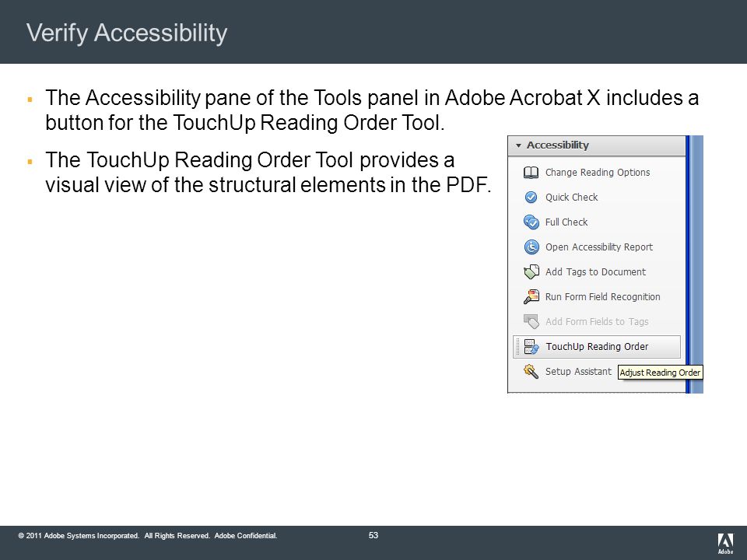Collapse the Accessibility pane triangle

[x=518, y=145]
